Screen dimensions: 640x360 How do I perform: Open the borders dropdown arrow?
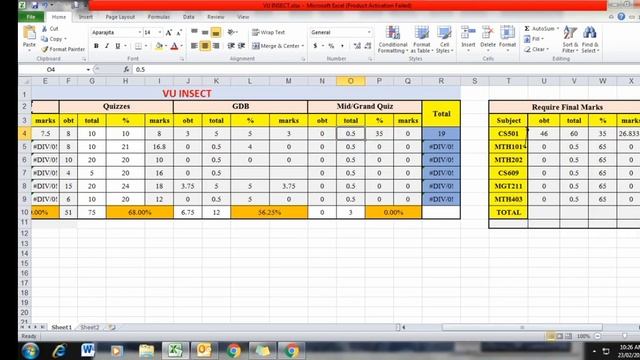[x=146, y=46]
